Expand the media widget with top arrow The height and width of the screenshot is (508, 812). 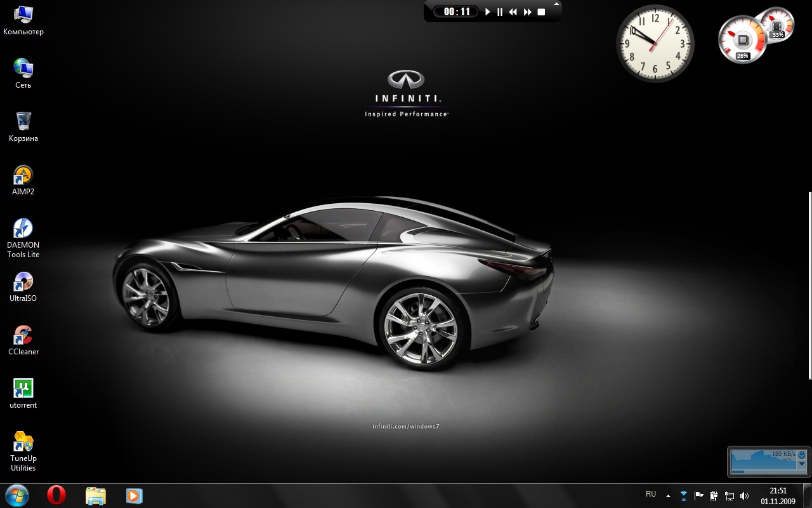click(x=556, y=4)
